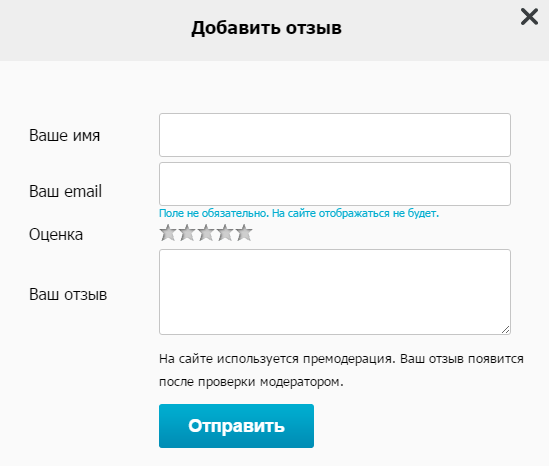
Task: Click the "Добавить отзыв" dialog title
Action: click(266, 28)
